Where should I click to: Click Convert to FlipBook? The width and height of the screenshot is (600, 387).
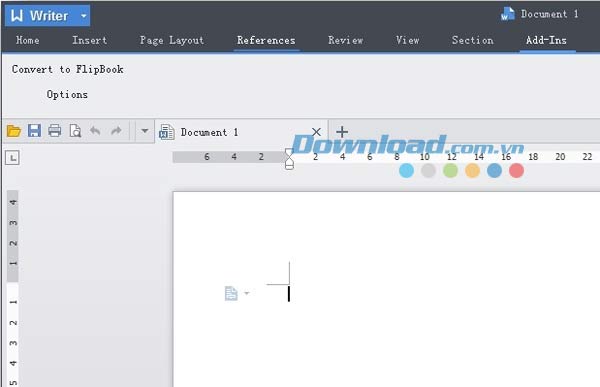67,69
